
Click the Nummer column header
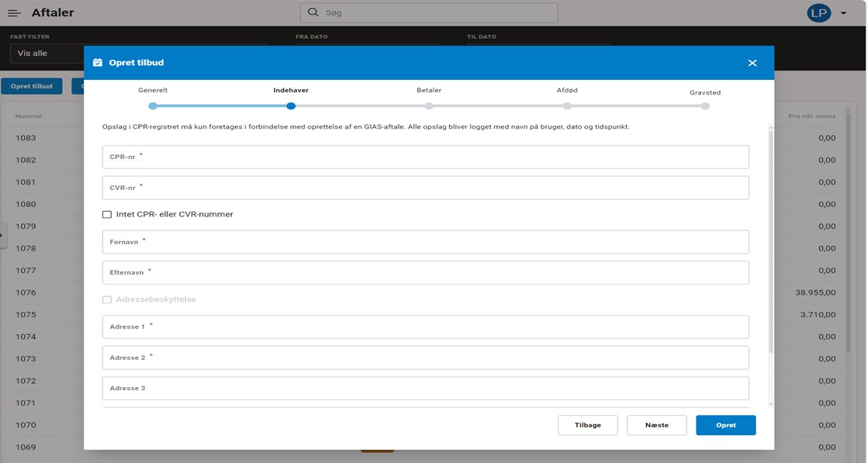[29, 116]
